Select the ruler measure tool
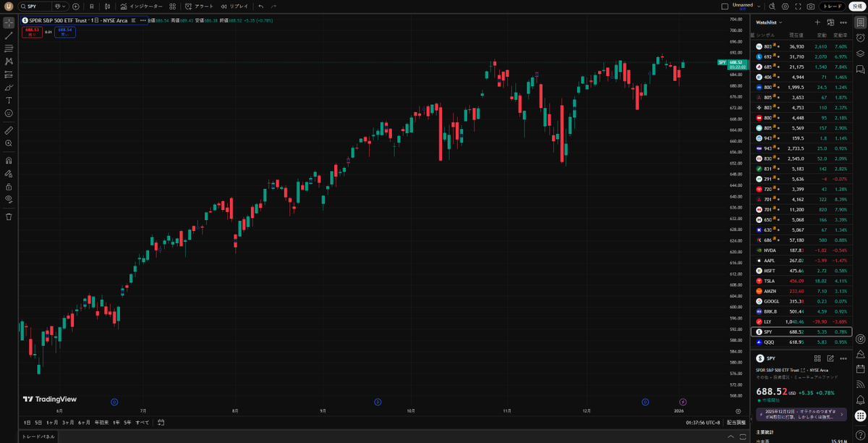 [x=9, y=130]
